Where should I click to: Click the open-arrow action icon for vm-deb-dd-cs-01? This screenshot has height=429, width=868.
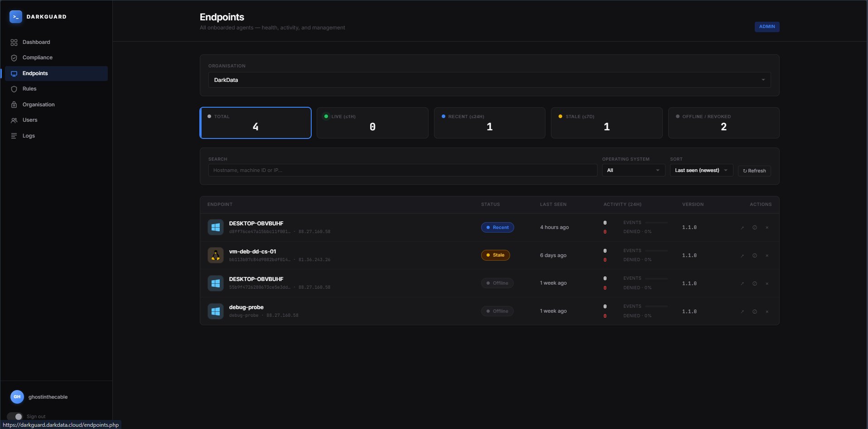point(742,256)
